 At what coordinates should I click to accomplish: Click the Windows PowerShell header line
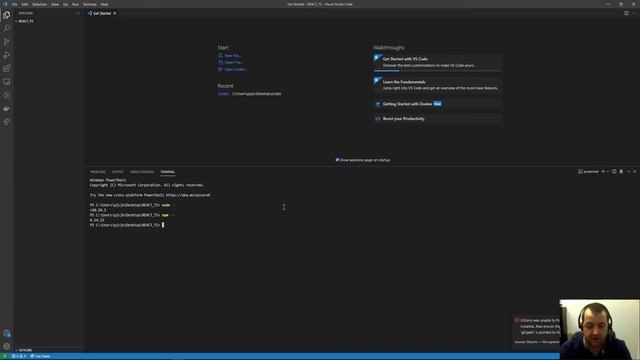(x=108, y=180)
